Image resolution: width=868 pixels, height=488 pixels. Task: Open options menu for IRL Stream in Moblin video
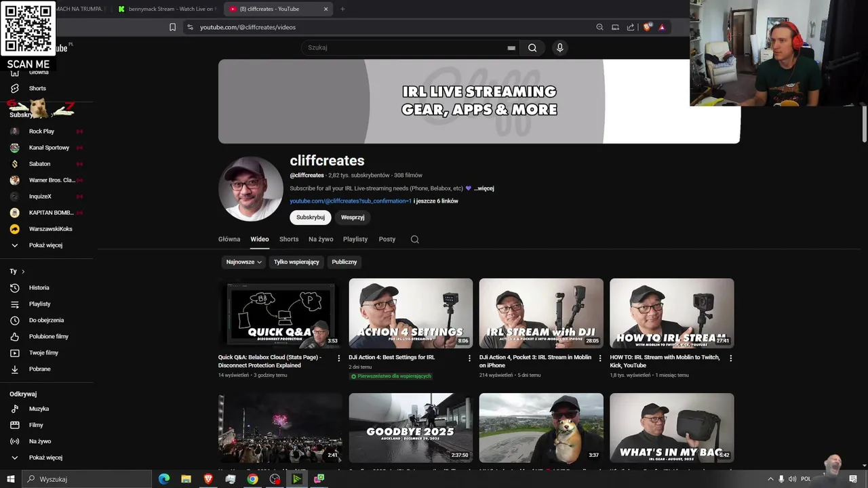[x=599, y=358]
